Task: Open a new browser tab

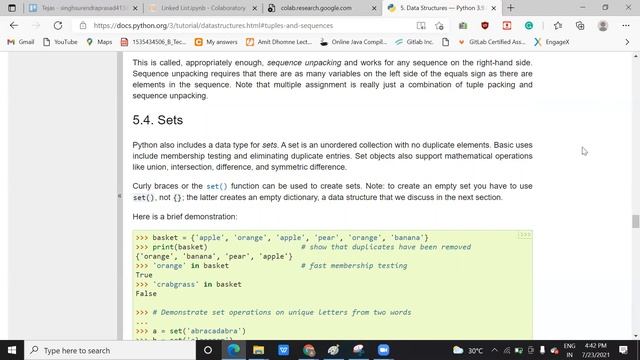Action: point(511,8)
